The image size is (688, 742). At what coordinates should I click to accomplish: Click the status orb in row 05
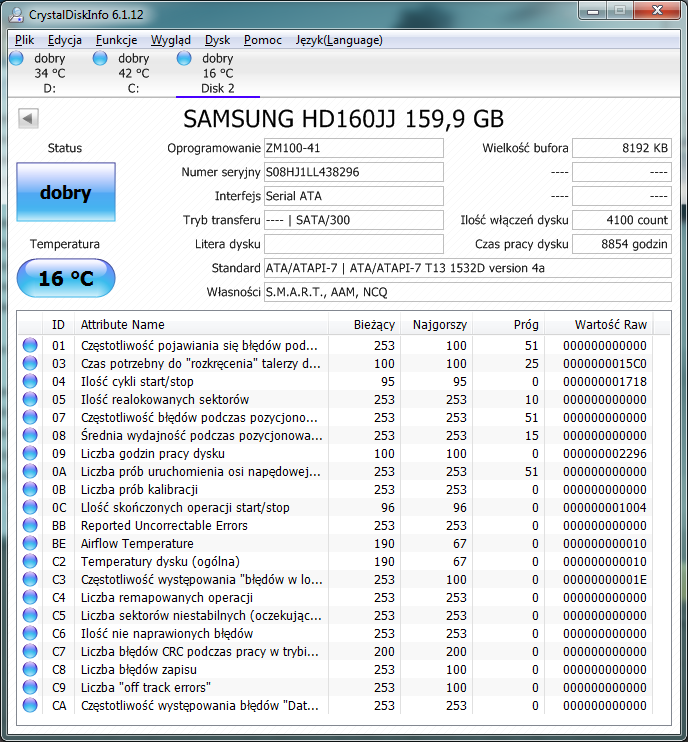tap(30, 399)
